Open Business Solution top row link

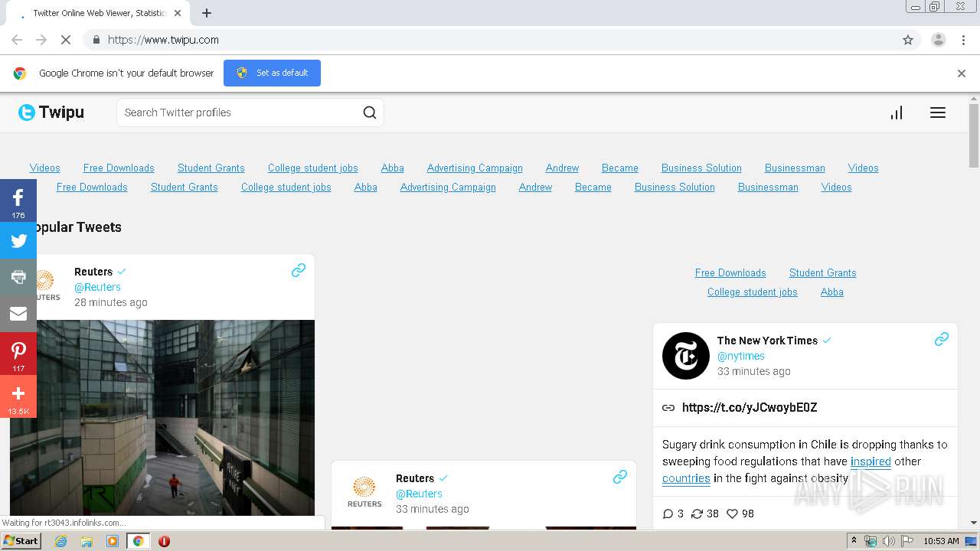701,168
